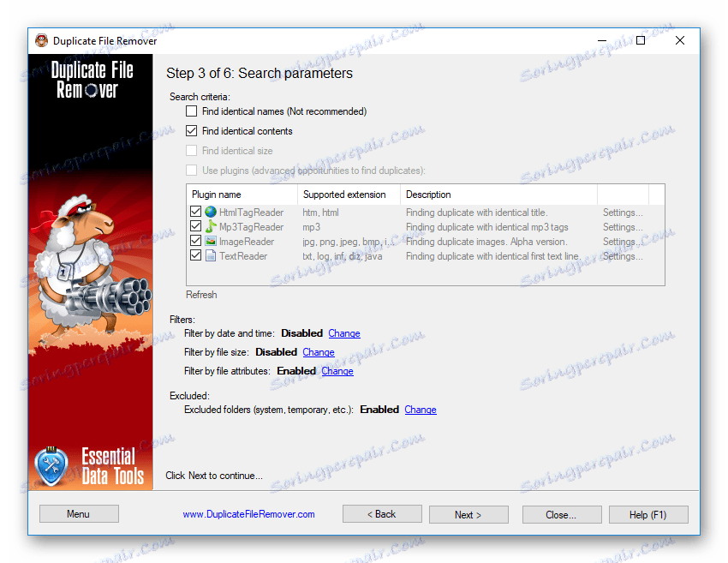Toggle the Use plugins checkbox
The height and width of the screenshot is (563, 728).
click(191, 171)
